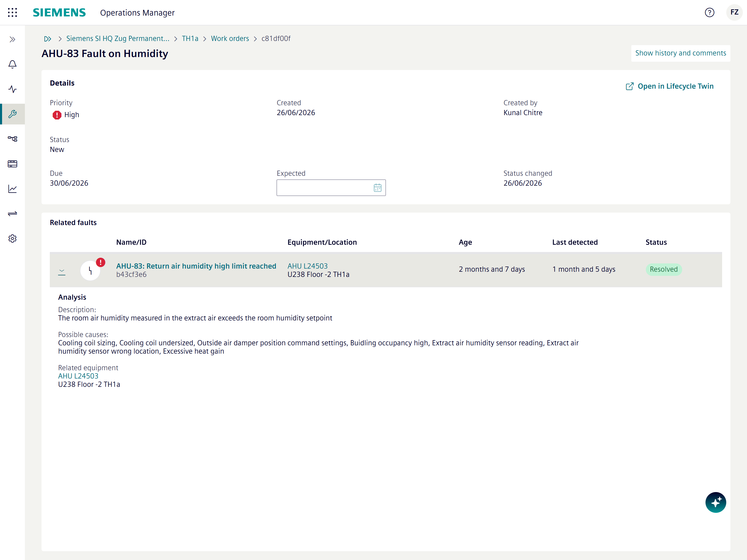Screen dimensions: 747x560
Task: Click Show history and comments button
Action: click(681, 53)
